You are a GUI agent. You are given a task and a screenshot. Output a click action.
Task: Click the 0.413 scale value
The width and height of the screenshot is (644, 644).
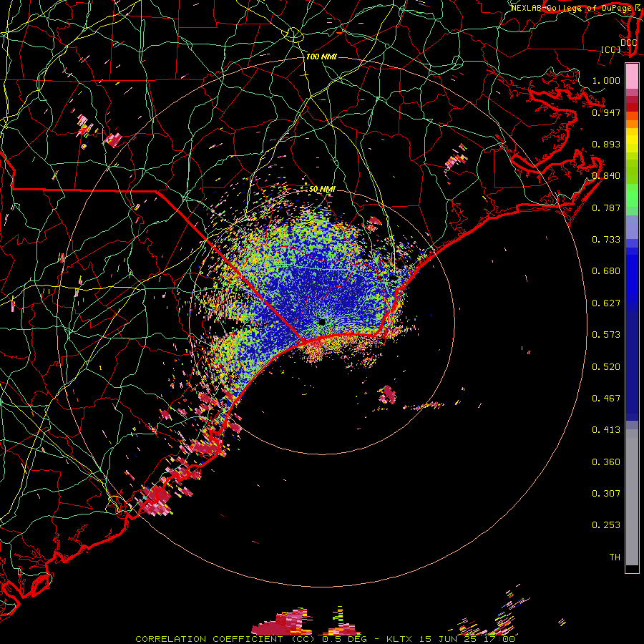pyautogui.click(x=606, y=430)
